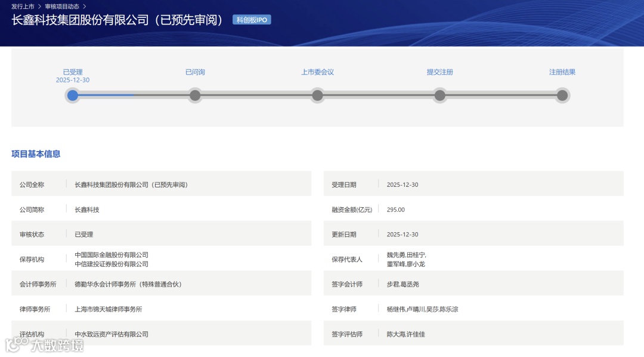Image resolution: width=644 pixels, height=357 pixels.
Task: Click the page title 长鑫科技集团股份有限公司（已预先审阅）
Action: pyautogui.click(x=117, y=20)
